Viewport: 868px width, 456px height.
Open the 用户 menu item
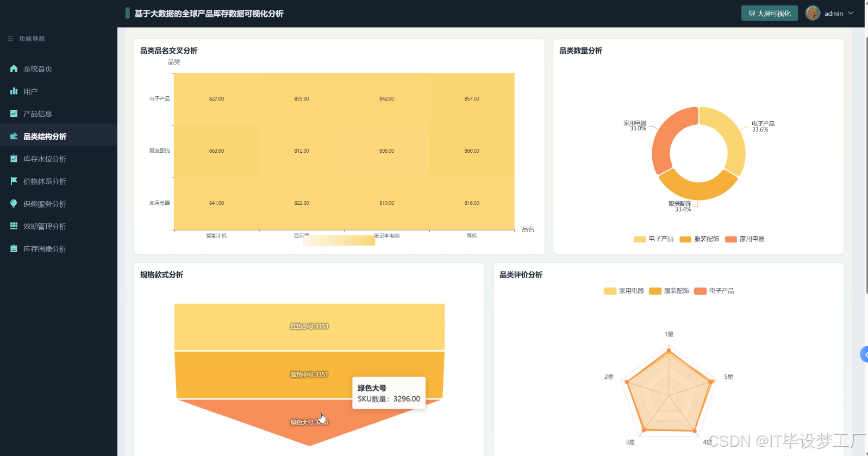[58, 91]
